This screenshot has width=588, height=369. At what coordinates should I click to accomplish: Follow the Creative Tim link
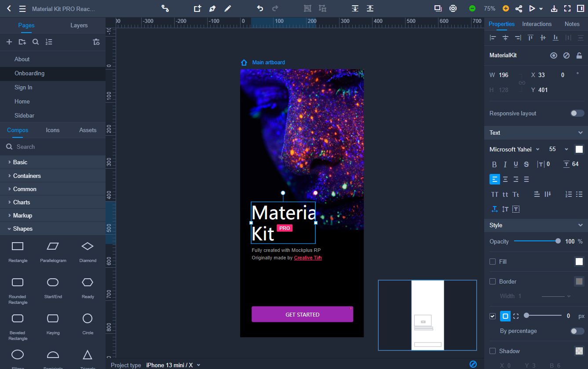tap(308, 258)
